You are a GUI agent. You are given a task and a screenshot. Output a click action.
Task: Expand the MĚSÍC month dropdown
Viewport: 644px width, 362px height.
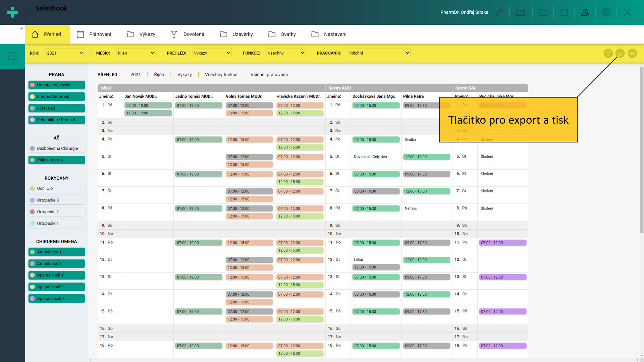136,53
